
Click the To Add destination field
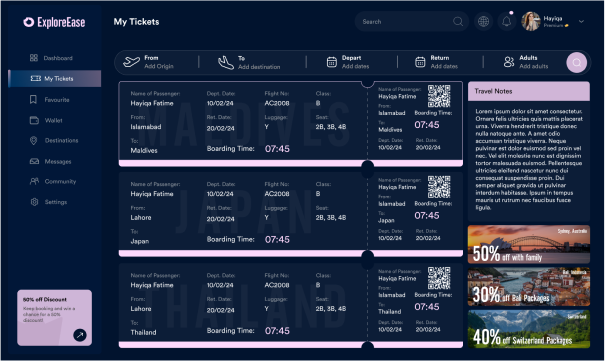click(x=259, y=62)
